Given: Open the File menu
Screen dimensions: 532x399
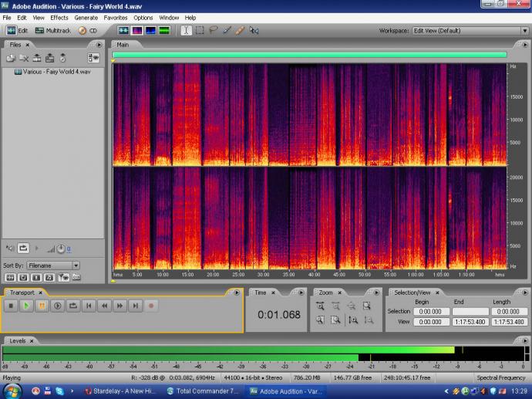Looking at the screenshot, I should point(7,18).
